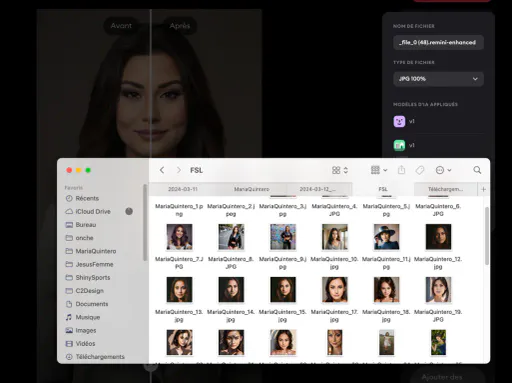Select MariaQuintero_11.jpg thumbnail
The width and height of the screenshot is (512, 383).
(386, 237)
